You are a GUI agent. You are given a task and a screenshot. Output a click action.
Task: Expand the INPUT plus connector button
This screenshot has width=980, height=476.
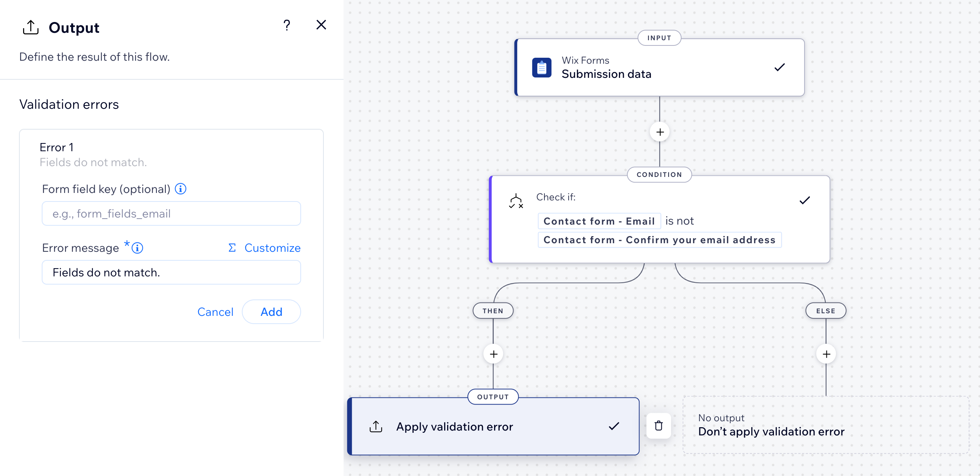[660, 132]
